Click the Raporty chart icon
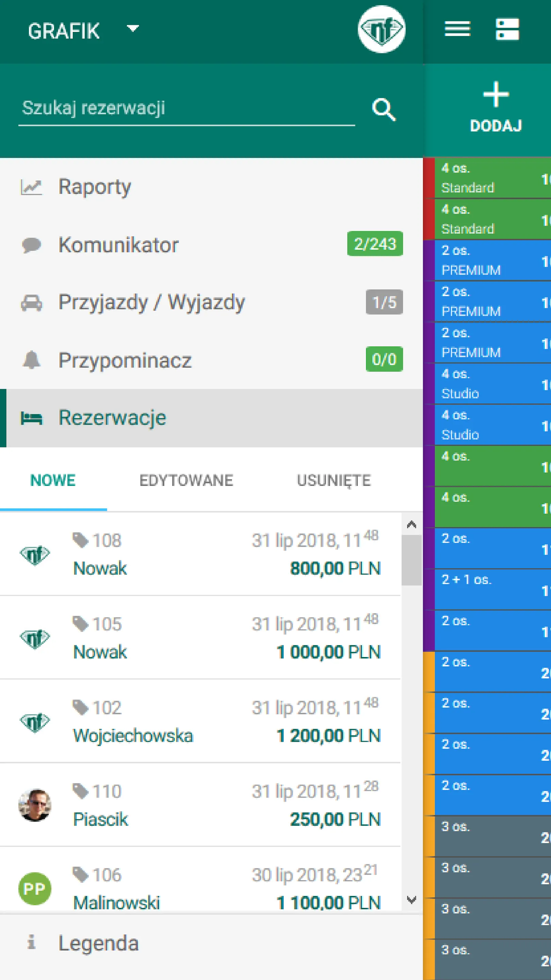This screenshot has height=980, width=551. pos(31,187)
